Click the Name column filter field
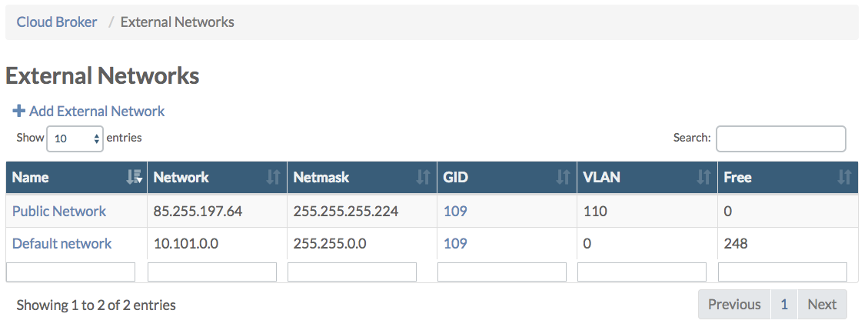868x327 pixels. click(x=71, y=272)
